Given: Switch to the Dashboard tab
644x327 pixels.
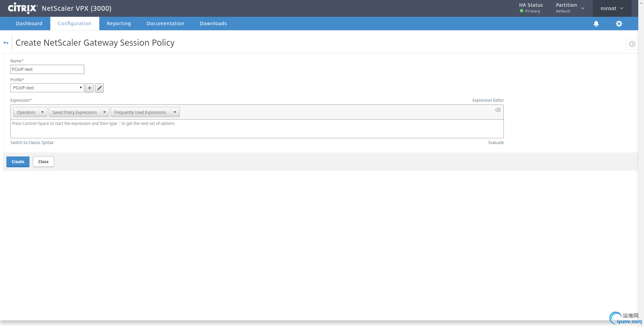Looking at the screenshot, I should [29, 24].
